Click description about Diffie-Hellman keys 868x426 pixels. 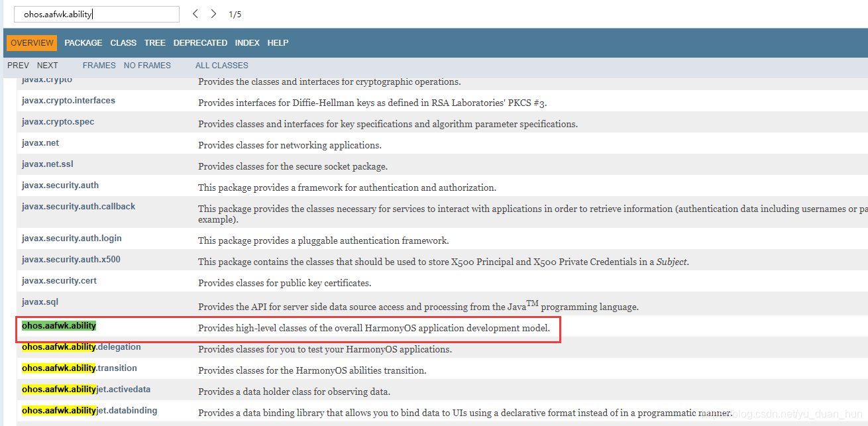[x=372, y=103]
